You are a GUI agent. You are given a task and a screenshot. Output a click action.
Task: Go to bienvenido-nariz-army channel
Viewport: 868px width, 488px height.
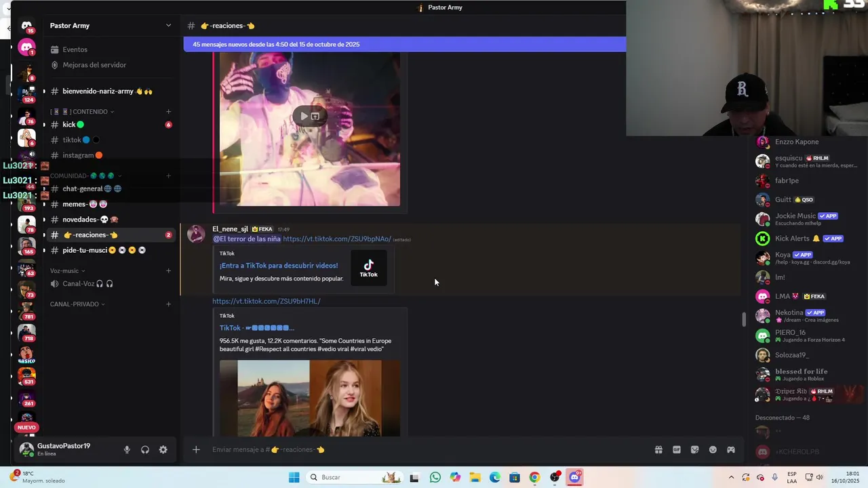[x=111, y=91]
